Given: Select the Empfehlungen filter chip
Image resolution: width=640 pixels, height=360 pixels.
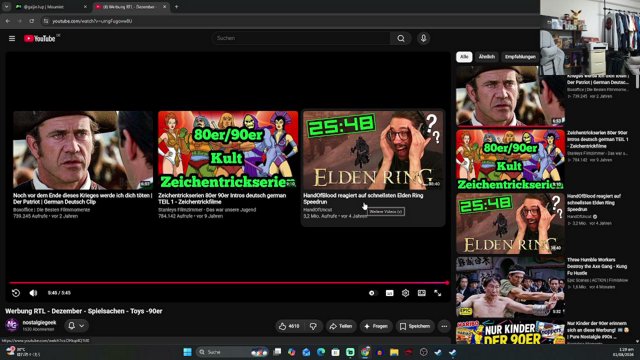Looking at the screenshot, I should coord(520,57).
